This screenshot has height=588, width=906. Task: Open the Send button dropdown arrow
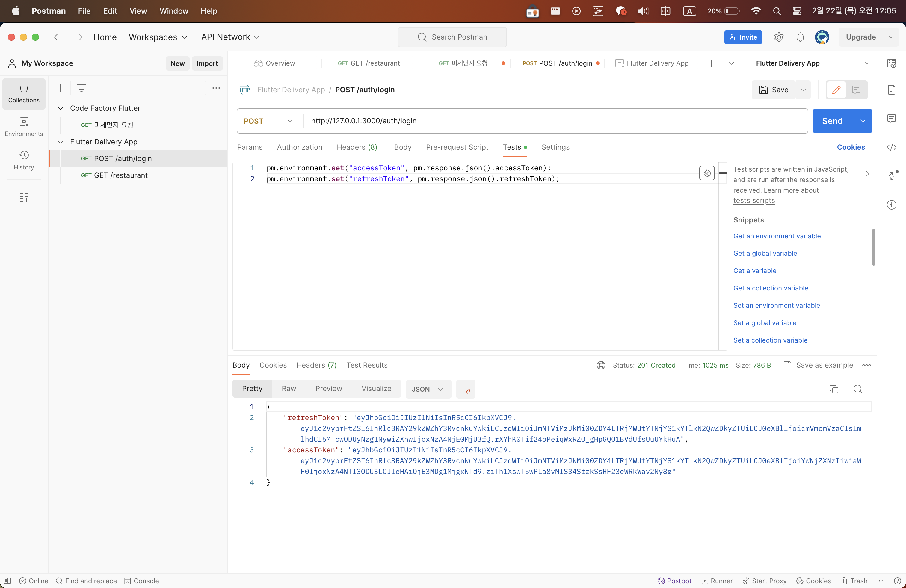pos(863,121)
